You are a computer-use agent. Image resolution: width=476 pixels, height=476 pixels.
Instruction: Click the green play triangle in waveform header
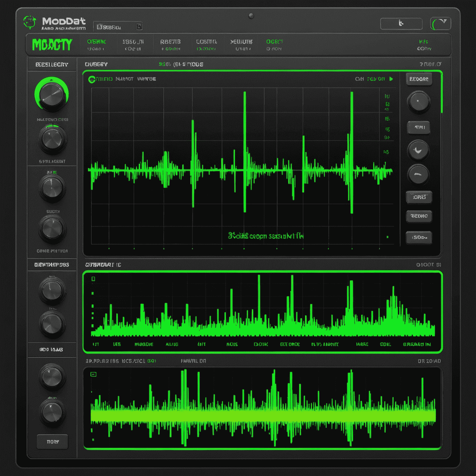click(x=391, y=79)
